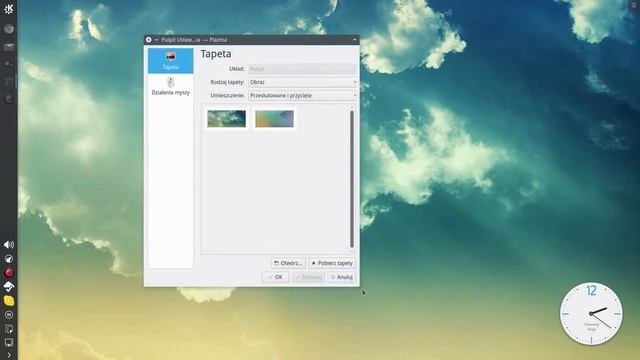Cancel with the Anuluj button
This screenshot has width=640, height=360.
click(x=342, y=277)
